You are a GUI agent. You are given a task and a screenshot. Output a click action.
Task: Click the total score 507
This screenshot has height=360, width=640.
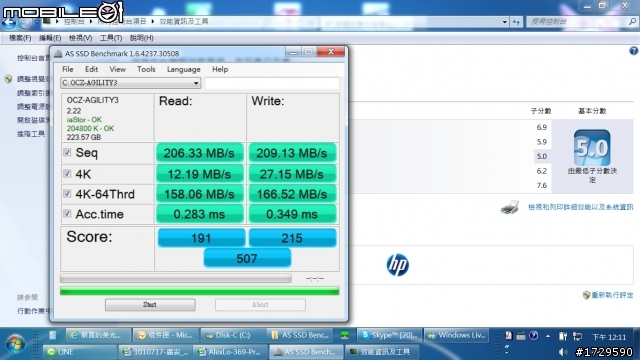click(247, 258)
